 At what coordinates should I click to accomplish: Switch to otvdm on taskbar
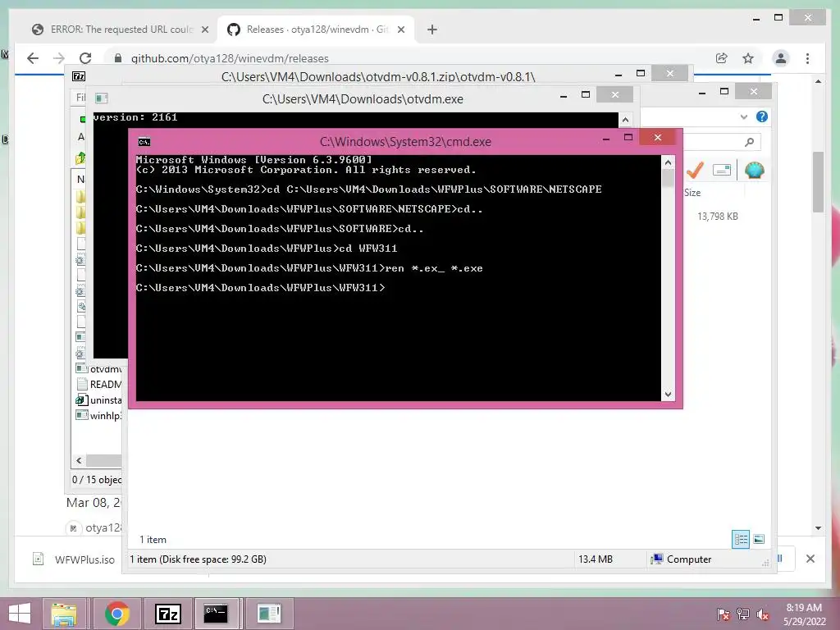point(268,614)
